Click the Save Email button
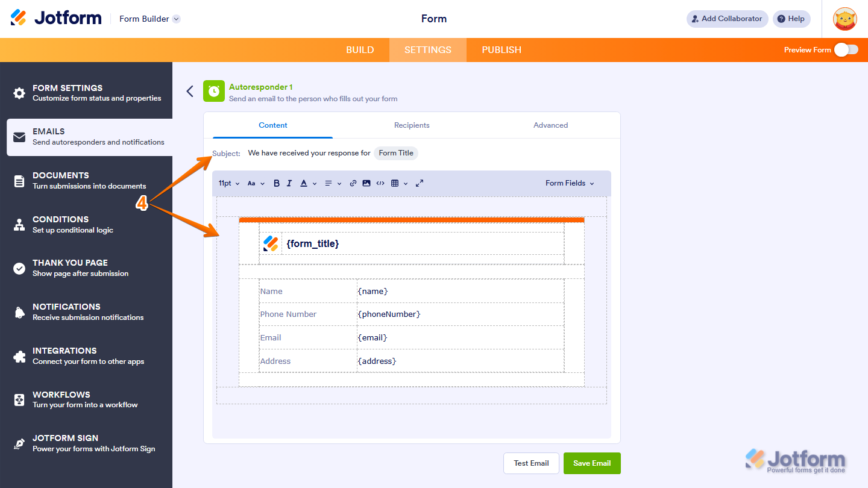 (x=592, y=463)
